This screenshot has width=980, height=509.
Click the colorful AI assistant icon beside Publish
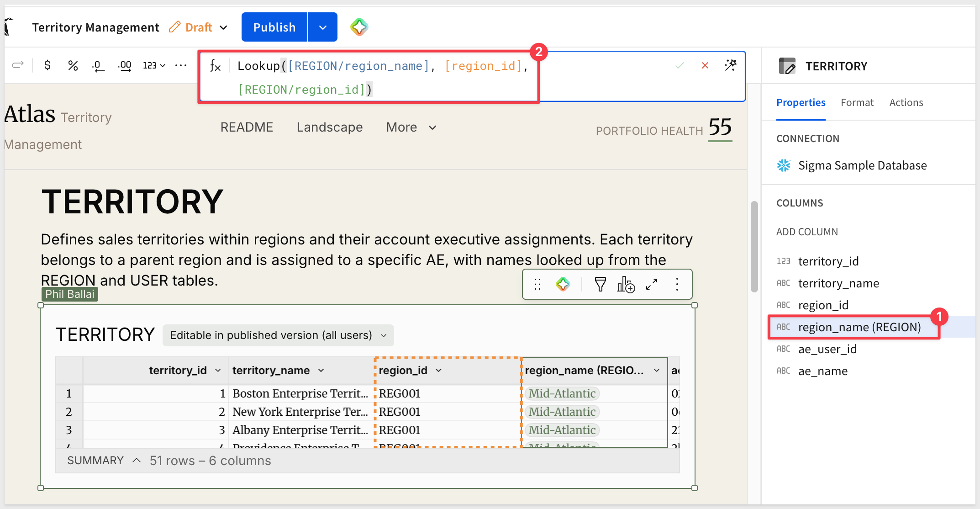[359, 27]
